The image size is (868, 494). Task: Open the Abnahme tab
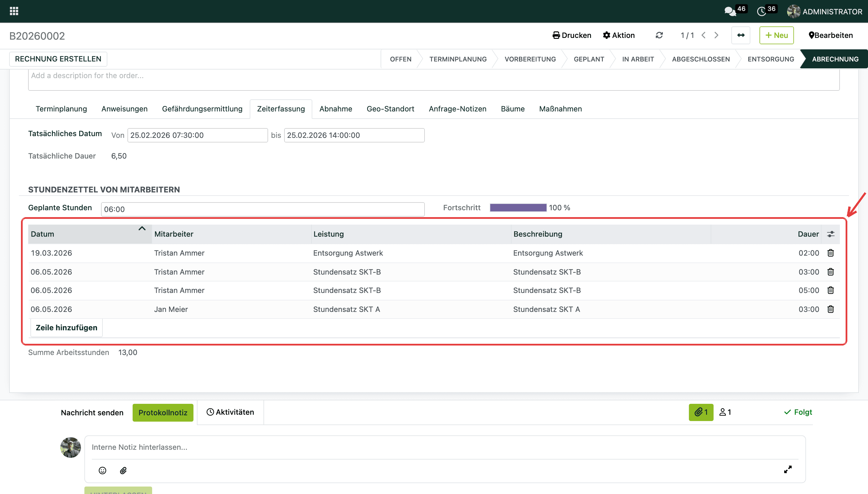point(336,109)
